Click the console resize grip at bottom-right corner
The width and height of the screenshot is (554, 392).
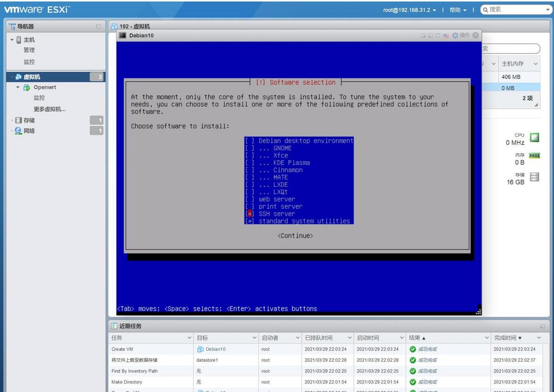tap(479, 312)
